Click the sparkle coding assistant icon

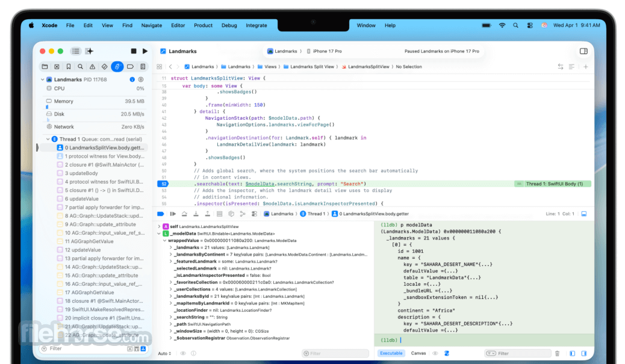[x=89, y=51]
